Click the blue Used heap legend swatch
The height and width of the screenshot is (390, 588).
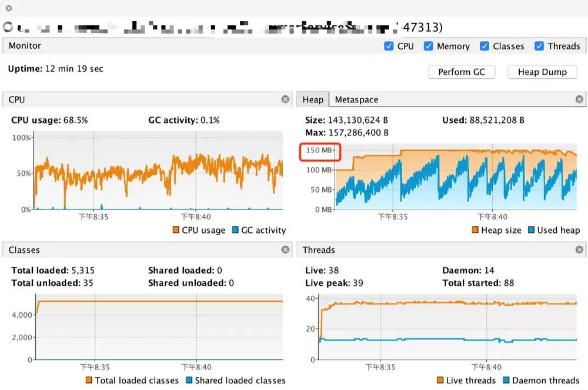(531, 229)
